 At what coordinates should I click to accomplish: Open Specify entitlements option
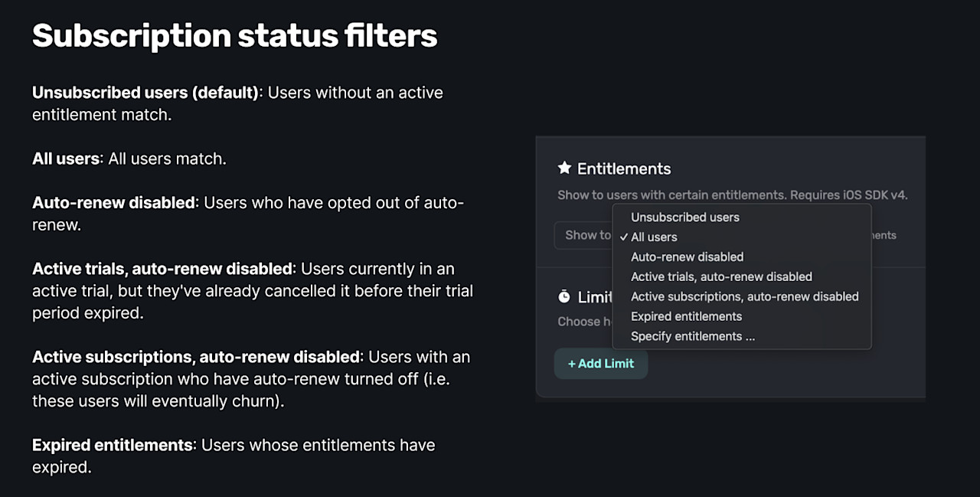pos(693,336)
